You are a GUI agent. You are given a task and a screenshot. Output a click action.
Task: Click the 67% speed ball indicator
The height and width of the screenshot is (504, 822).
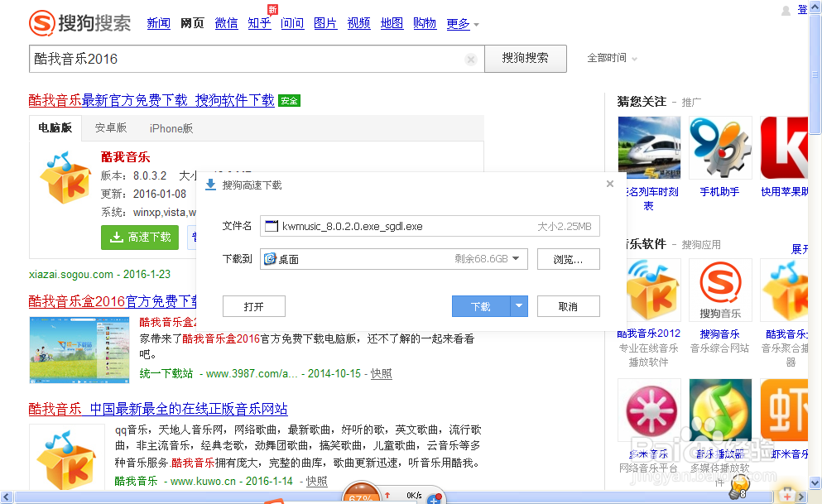point(361,494)
